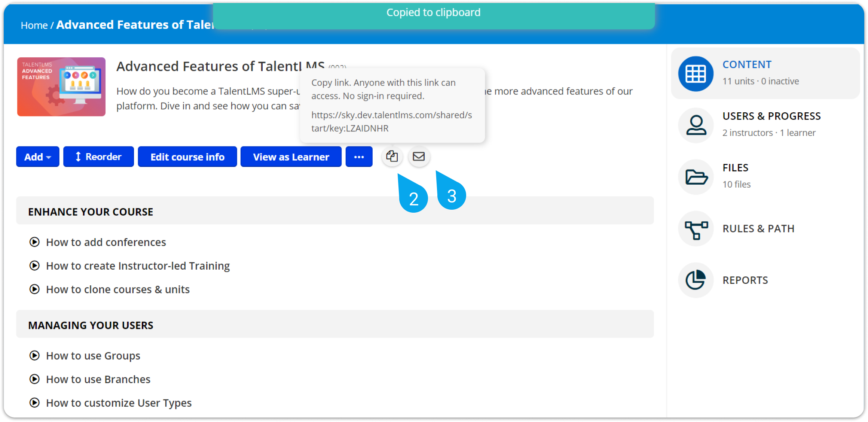The image size is (868, 422).
Task: Click the shared link URL text in tooltip
Action: coord(391,122)
